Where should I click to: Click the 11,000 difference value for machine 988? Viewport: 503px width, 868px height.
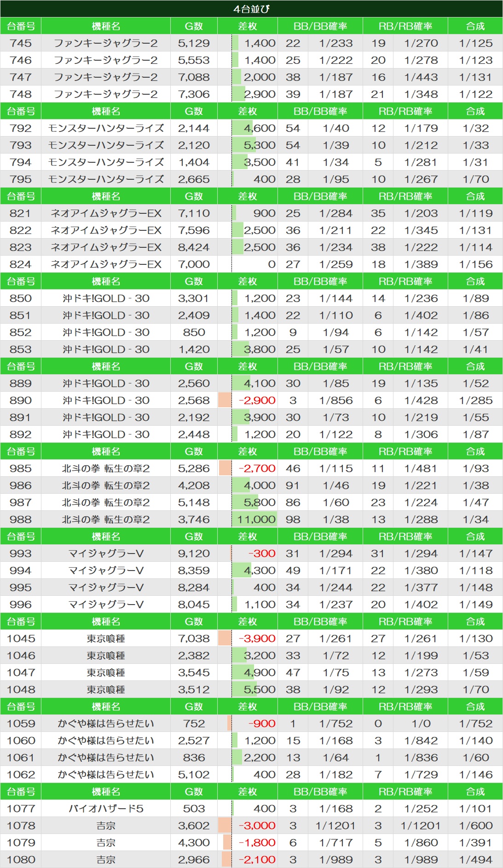click(x=256, y=520)
